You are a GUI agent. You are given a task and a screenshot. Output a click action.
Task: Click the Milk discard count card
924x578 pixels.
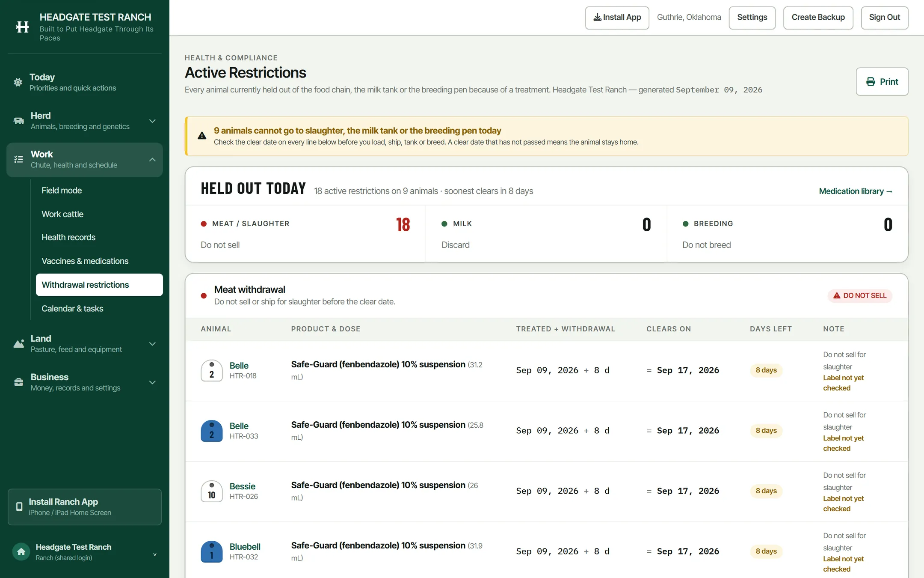click(x=546, y=234)
